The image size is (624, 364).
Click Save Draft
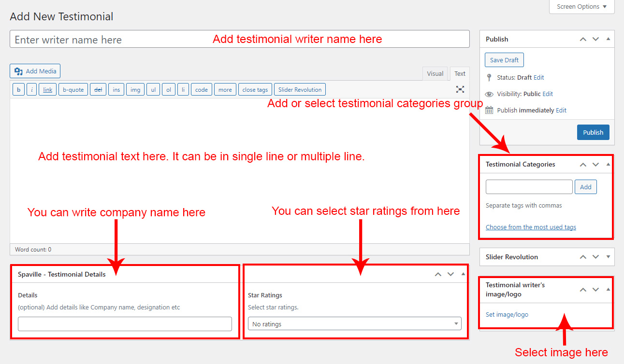(x=504, y=60)
